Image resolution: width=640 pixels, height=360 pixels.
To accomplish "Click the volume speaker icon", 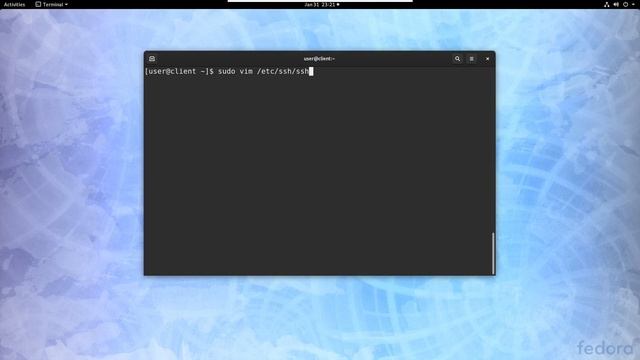I will click(x=616, y=4).
